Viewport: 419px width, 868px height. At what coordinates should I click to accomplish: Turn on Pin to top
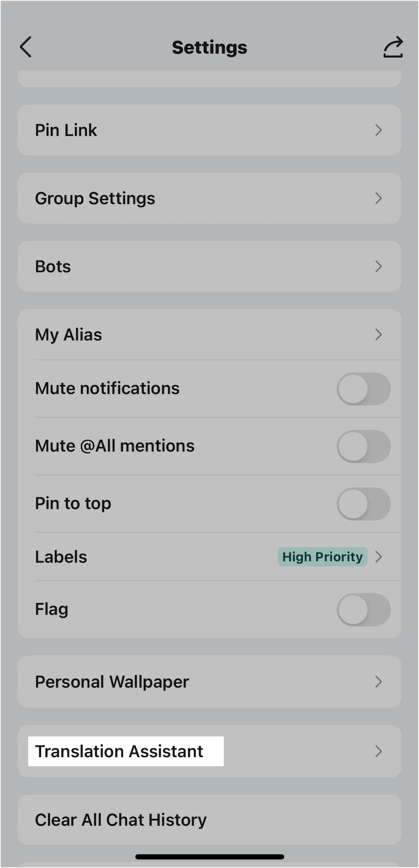tap(363, 504)
